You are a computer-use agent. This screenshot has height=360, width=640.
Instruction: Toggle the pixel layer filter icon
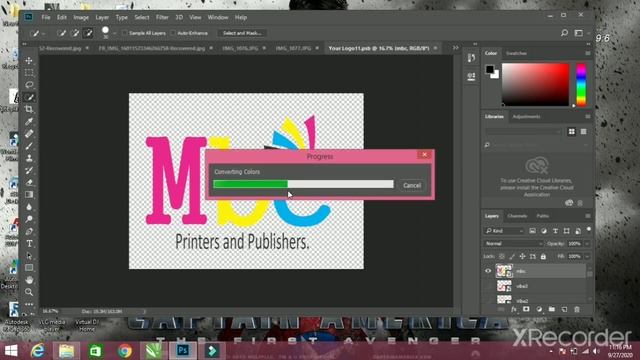tap(532, 231)
